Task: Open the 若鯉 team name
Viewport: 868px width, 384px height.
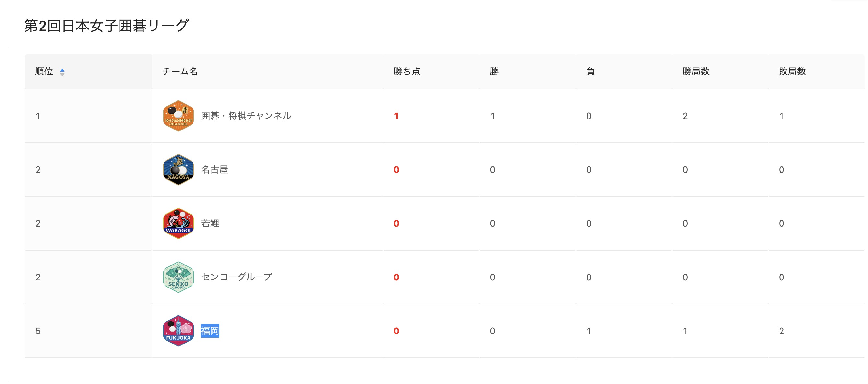Action: point(210,223)
